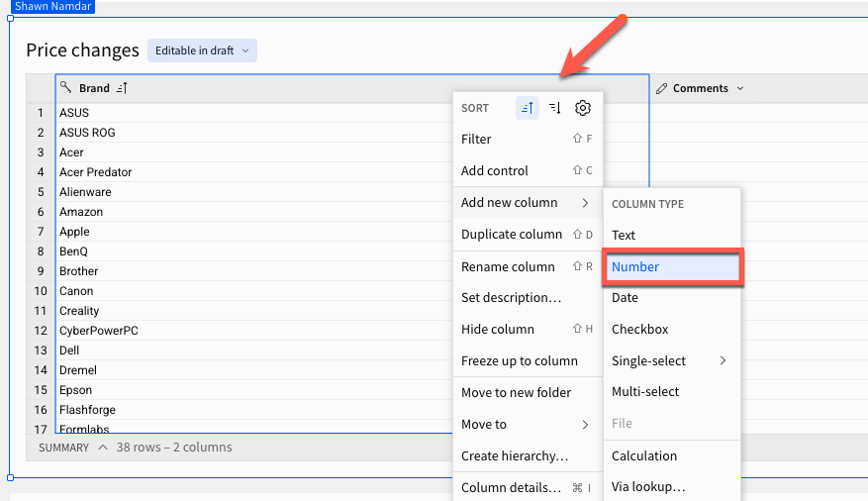Choose Filter from the column menu
868x501 pixels.
[528, 139]
